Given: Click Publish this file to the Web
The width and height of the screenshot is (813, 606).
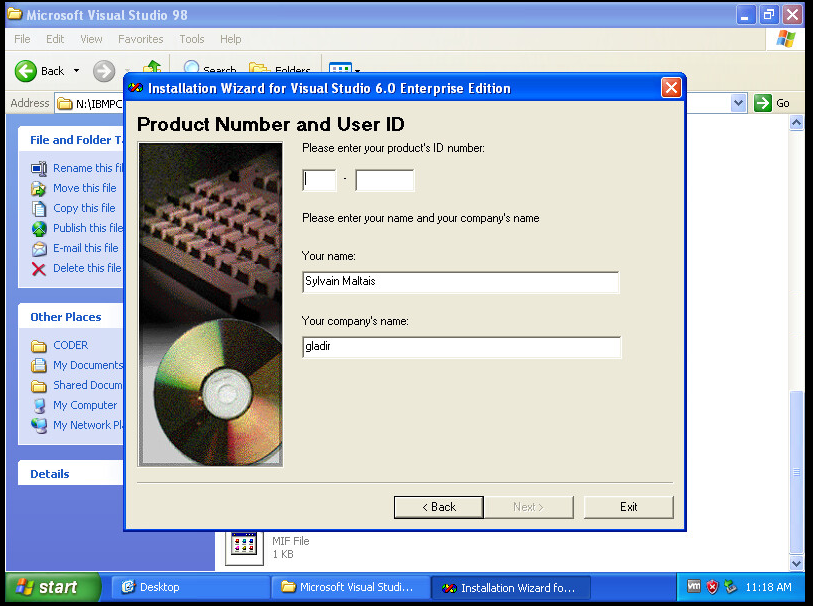Looking at the screenshot, I should [x=88, y=228].
